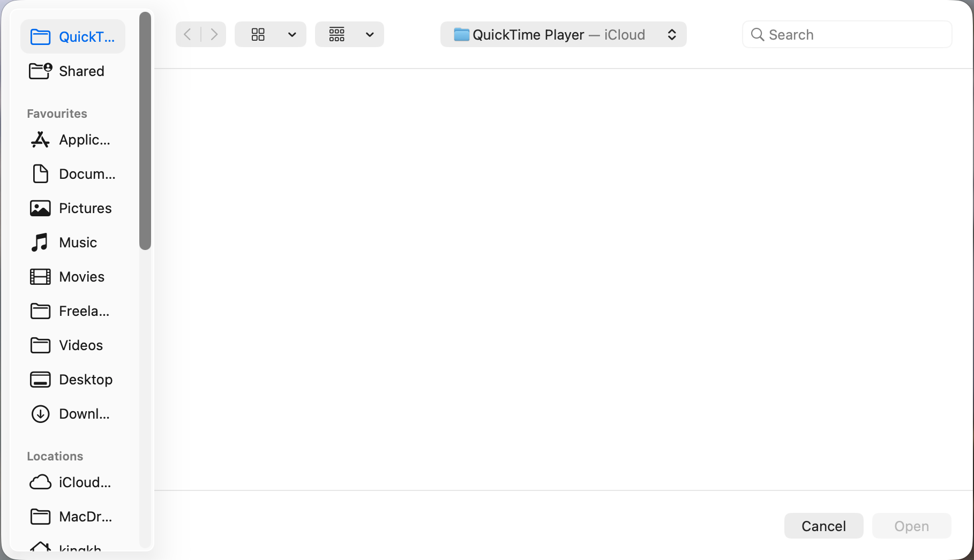Go forward with the right chevron
The image size is (974, 560).
click(x=214, y=35)
